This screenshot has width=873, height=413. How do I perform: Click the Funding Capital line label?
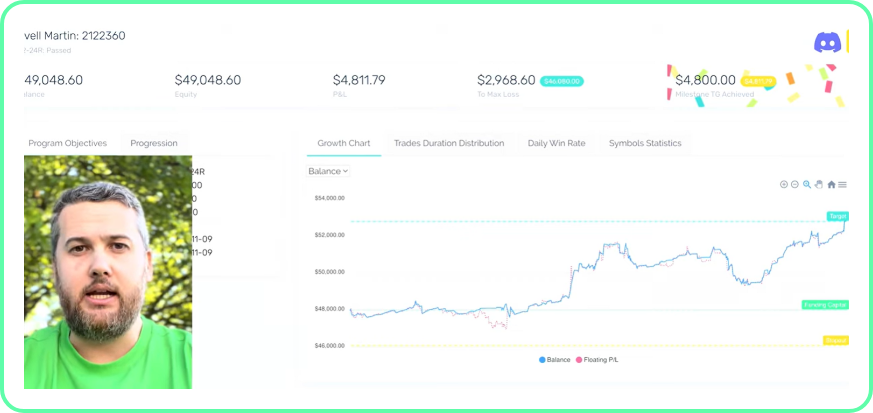tap(825, 305)
